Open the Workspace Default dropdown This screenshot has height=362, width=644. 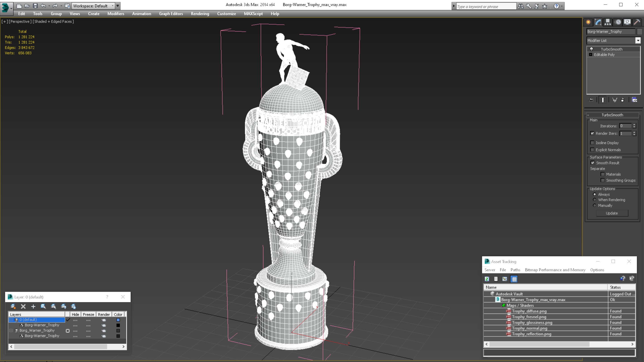(x=93, y=6)
